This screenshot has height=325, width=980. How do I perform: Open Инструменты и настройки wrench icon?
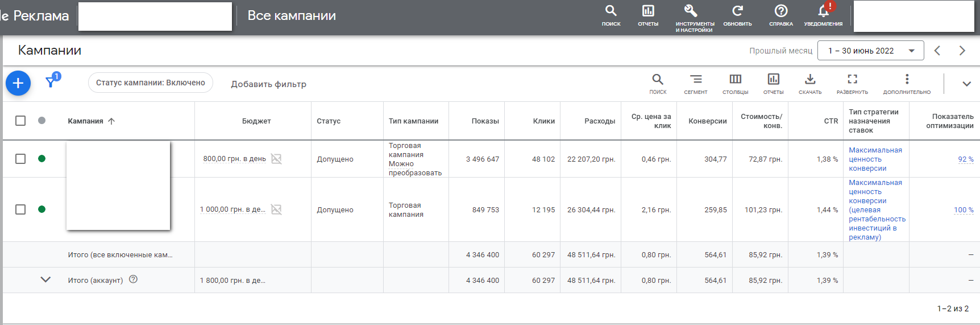click(691, 11)
